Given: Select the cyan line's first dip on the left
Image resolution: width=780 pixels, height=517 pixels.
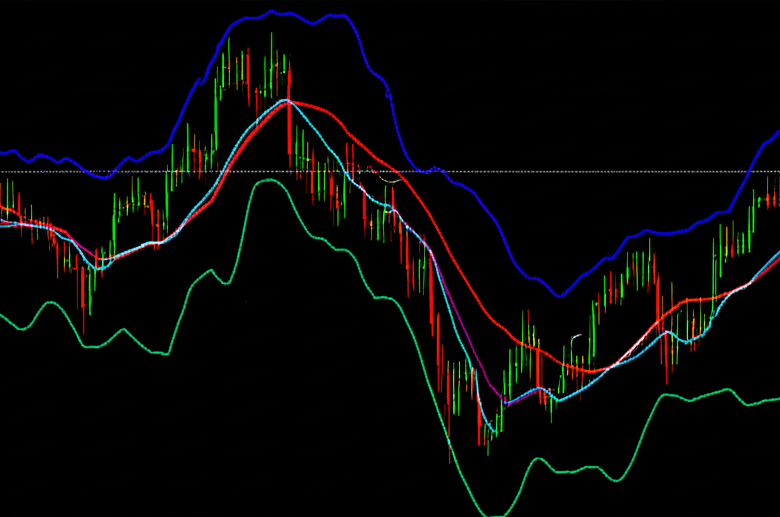Looking at the screenshot, I should tap(98, 267).
